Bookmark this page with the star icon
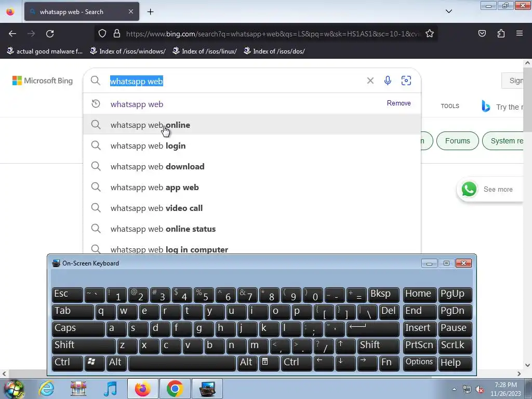The height and width of the screenshot is (399, 532). 430,34
